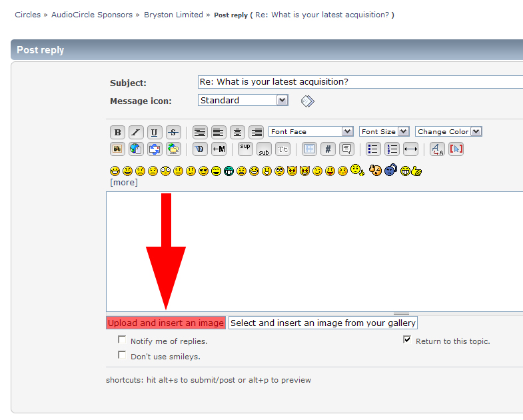Insert the thumbs-up smiley
This screenshot has height=420, width=523.
411,171
